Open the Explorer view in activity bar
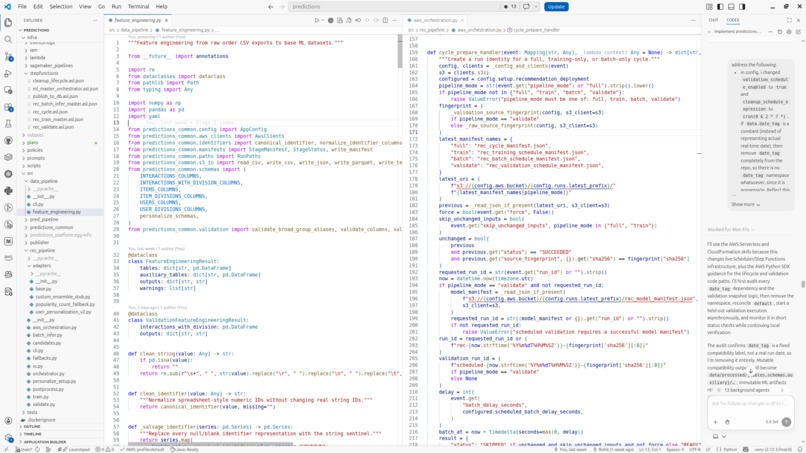This screenshot has height=453, width=806. point(8,23)
